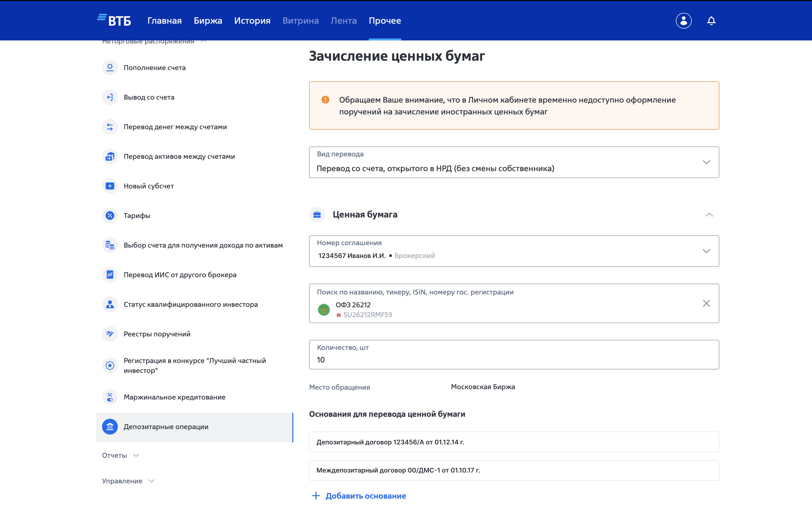Image resolution: width=812 pixels, height=510 pixels.
Task: Click the Новый субсчет plus icon
Action: pyautogui.click(x=110, y=186)
